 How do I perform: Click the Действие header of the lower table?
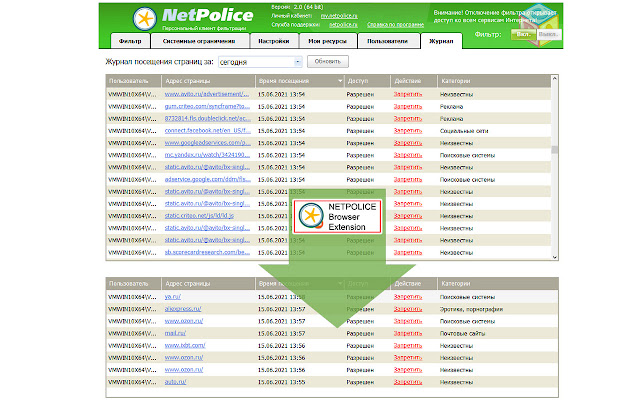(x=413, y=284)
